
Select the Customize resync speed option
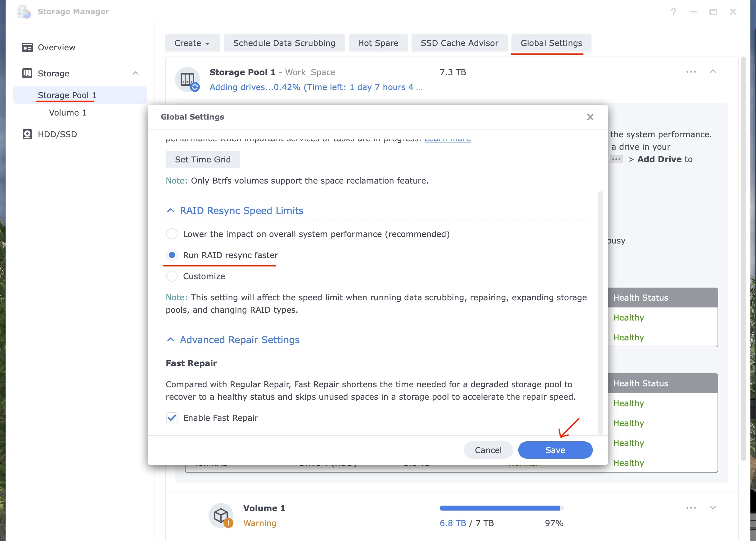coord(172,276)
